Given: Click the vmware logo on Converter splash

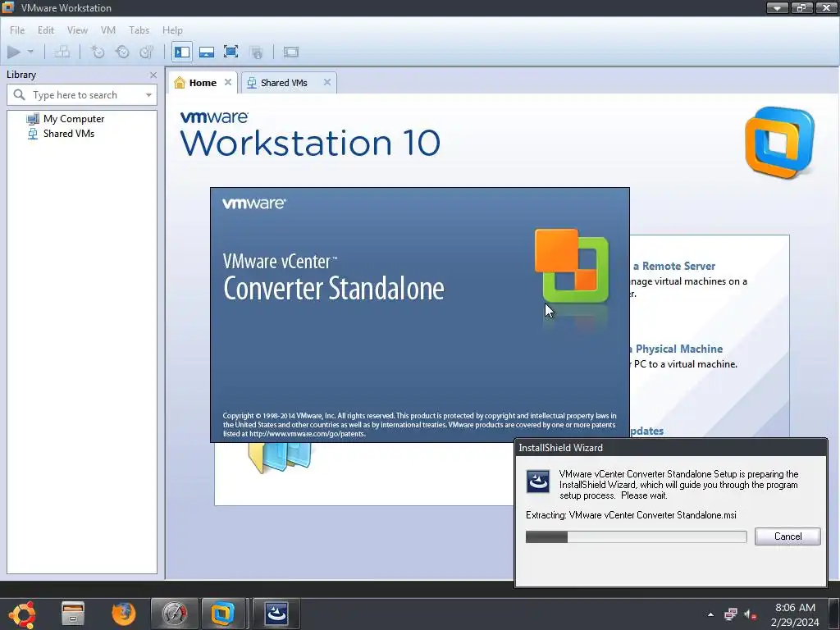Looking at the screenshot, I should click(253, 203).
